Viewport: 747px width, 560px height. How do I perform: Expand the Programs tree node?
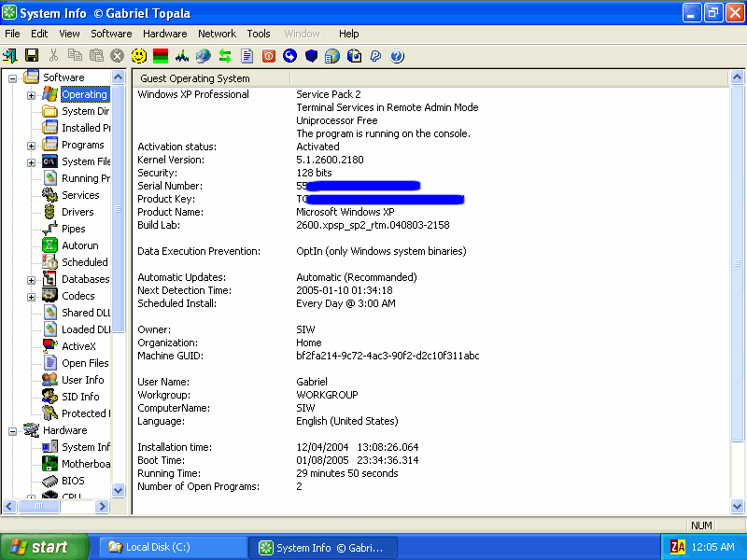tap(31, 146)
